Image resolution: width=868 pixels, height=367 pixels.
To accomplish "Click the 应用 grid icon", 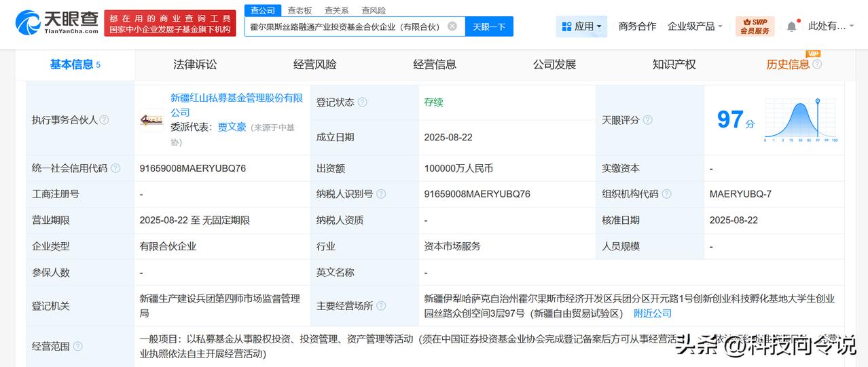I will [566, 26].
